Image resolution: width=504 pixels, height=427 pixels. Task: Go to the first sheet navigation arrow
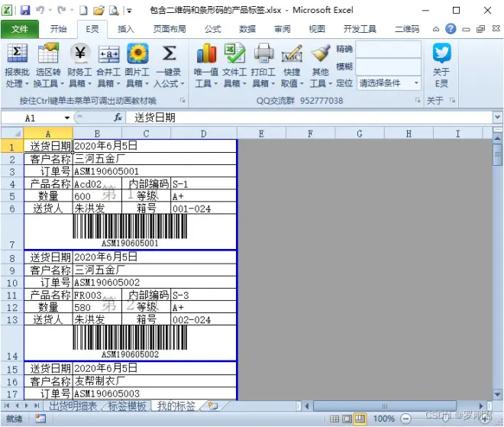(x=7, y=406)
